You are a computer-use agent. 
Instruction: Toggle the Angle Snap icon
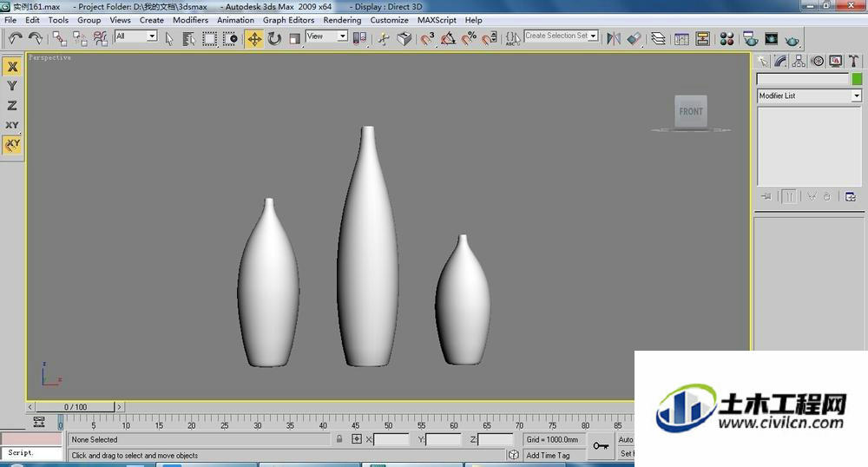[448, 39]
